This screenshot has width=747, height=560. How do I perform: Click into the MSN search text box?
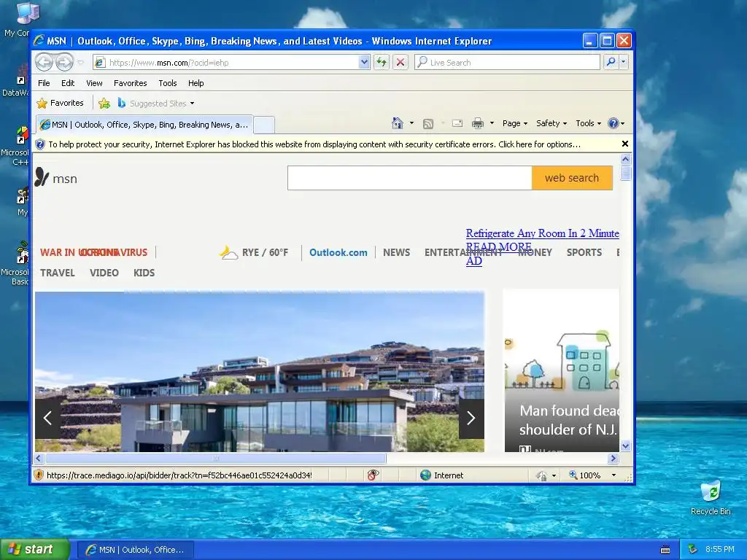coord(410,178)
